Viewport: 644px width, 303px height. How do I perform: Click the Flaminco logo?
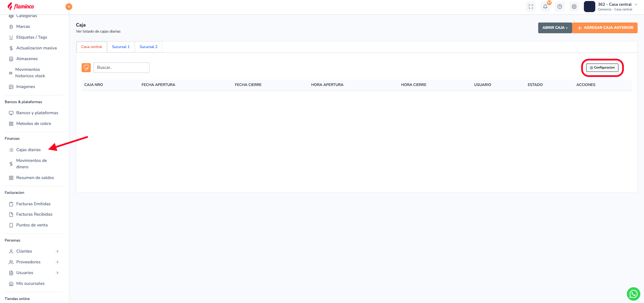click(x=21, y=6)
